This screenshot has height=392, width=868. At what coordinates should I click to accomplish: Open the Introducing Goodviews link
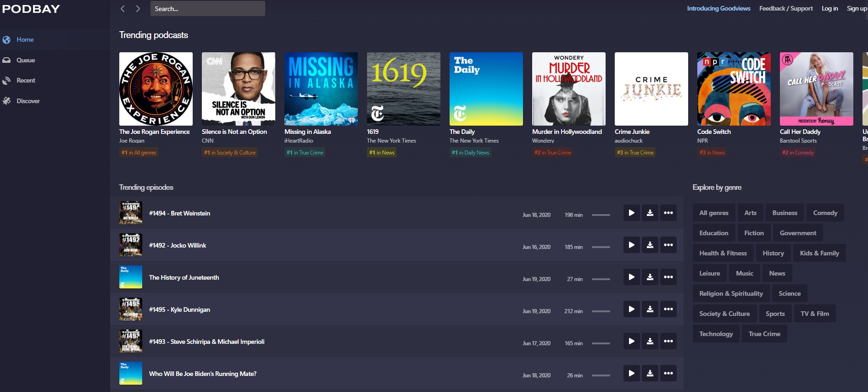pos(718,8)
